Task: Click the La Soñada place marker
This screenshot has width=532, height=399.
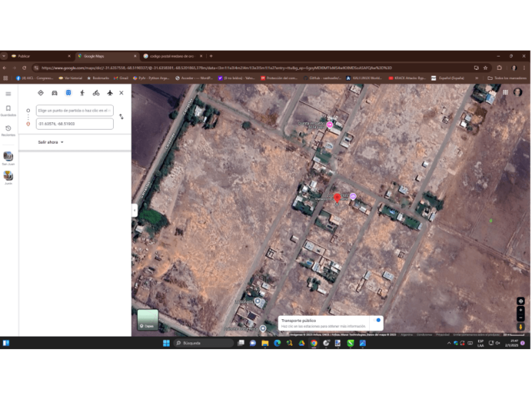Action: click(x=258, y=301)
